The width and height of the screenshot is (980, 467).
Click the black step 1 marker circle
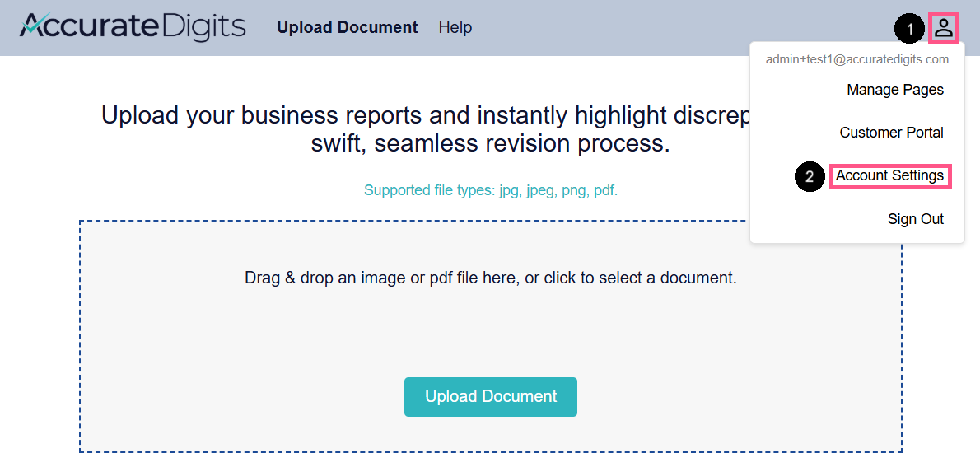pyautogui.click(x=909, y=29)
